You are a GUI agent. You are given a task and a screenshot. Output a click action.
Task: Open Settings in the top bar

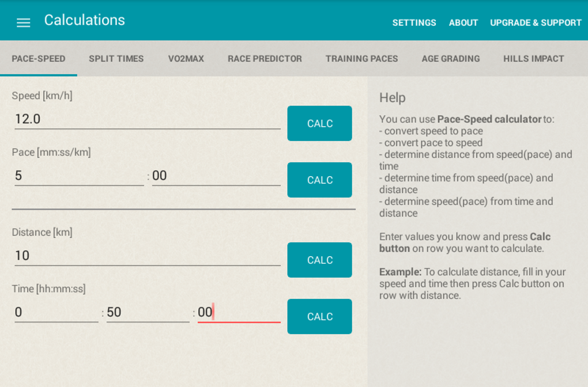tap(414, 22)
